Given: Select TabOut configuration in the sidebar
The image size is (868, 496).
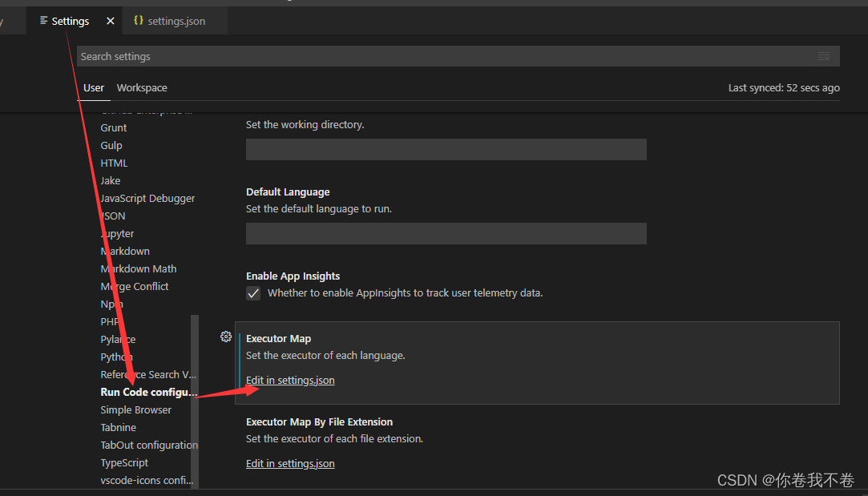Looking at the screenshot, I should [x=148, y=446].
